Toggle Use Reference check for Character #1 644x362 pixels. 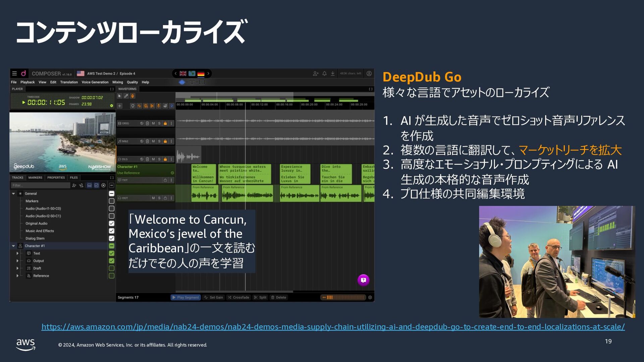pyautogui.click(x=172, y=173)
